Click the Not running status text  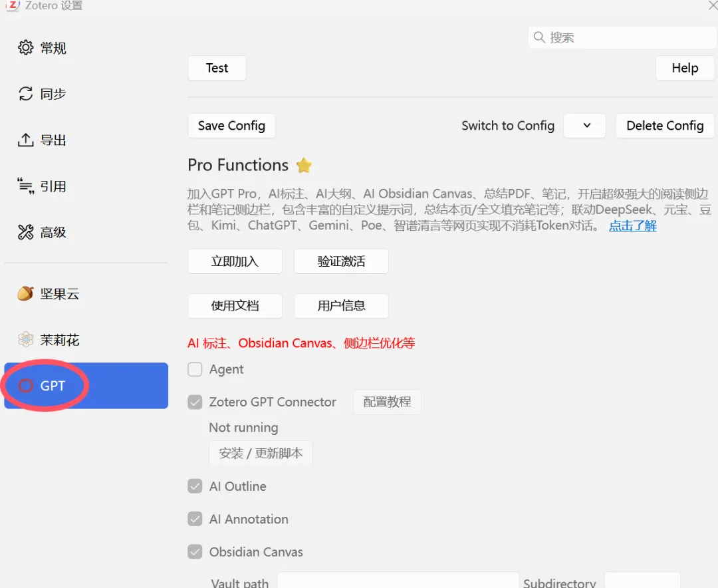click(x=243, y=428)
